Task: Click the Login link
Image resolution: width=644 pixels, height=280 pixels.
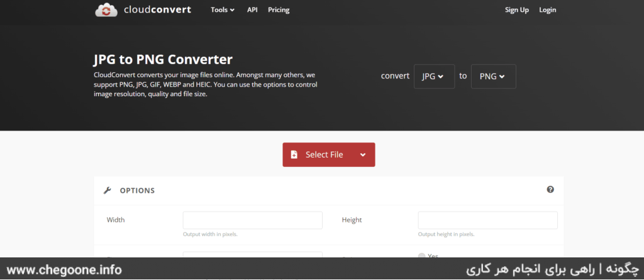Action: [x=548, y=10]
